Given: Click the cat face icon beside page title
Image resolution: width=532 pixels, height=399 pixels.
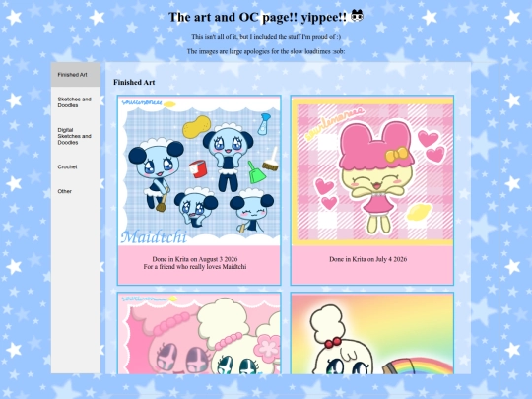Looking at the screenshot, I should [x=357, y=16].
